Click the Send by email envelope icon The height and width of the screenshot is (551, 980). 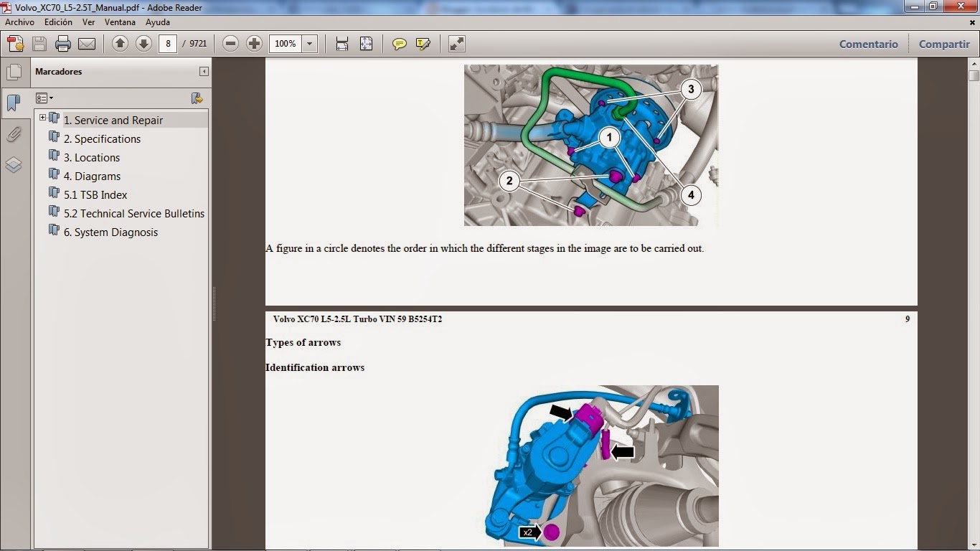tap(87, 44)
